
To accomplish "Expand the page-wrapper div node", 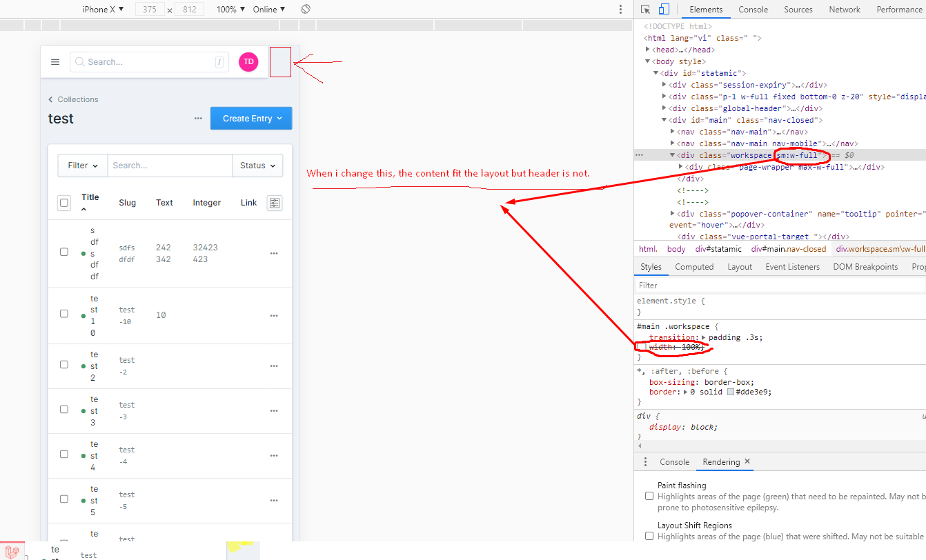I will point(682,167).
